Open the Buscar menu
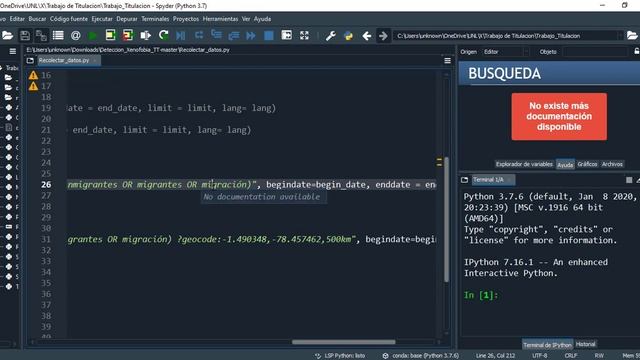640x360 pixels. (37, 19)
